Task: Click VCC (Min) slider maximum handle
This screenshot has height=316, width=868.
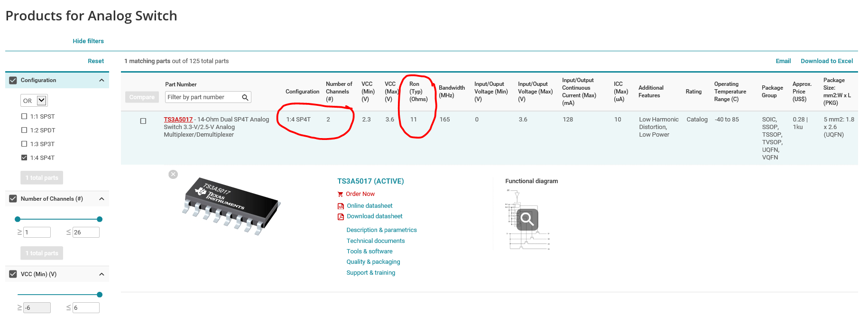Action: click(100, 295)
